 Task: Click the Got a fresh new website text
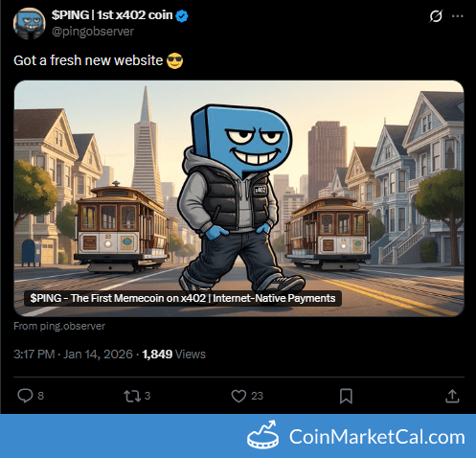[88, 60]
